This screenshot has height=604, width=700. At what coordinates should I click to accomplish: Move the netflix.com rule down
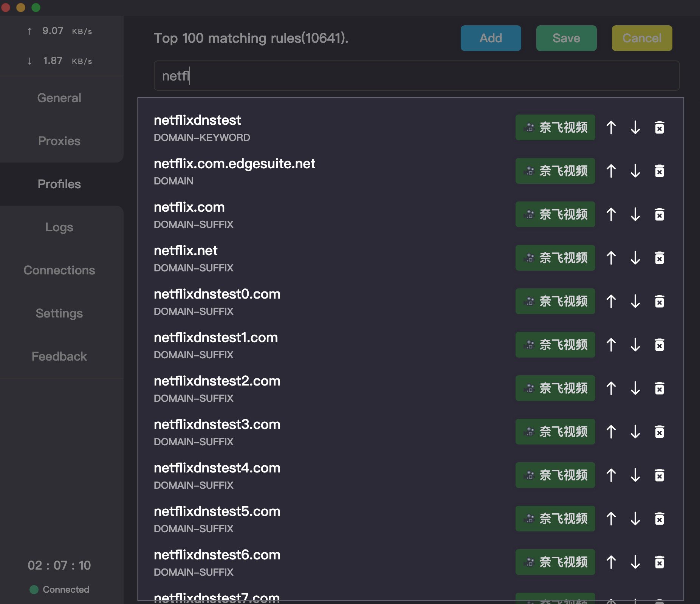[x=635, y=215]
